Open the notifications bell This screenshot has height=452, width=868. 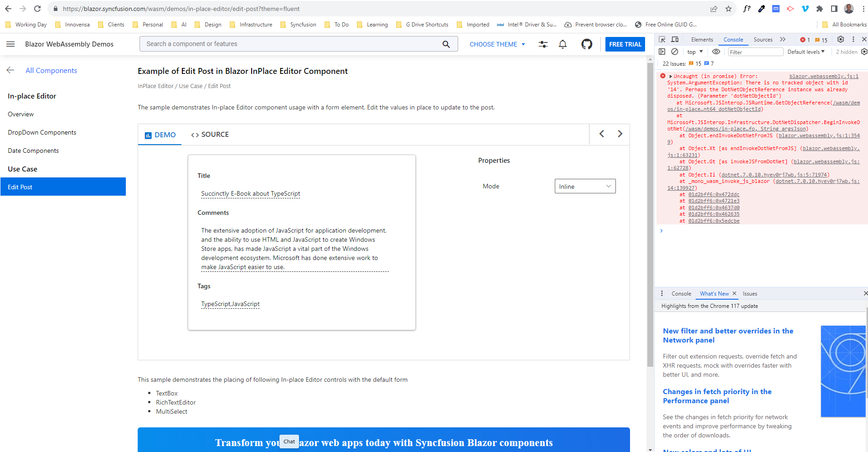[x=563, y=44]
